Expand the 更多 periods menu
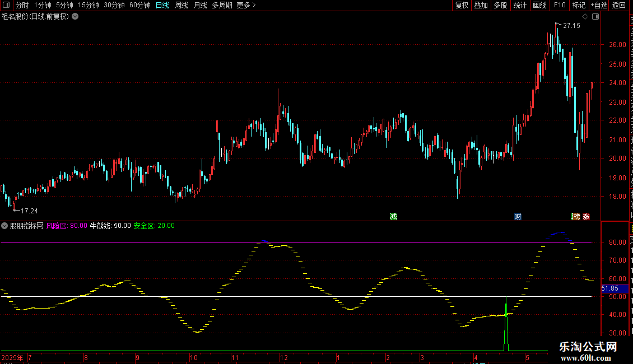The height and width of the screenshot is (364, 633). [246, 5]
